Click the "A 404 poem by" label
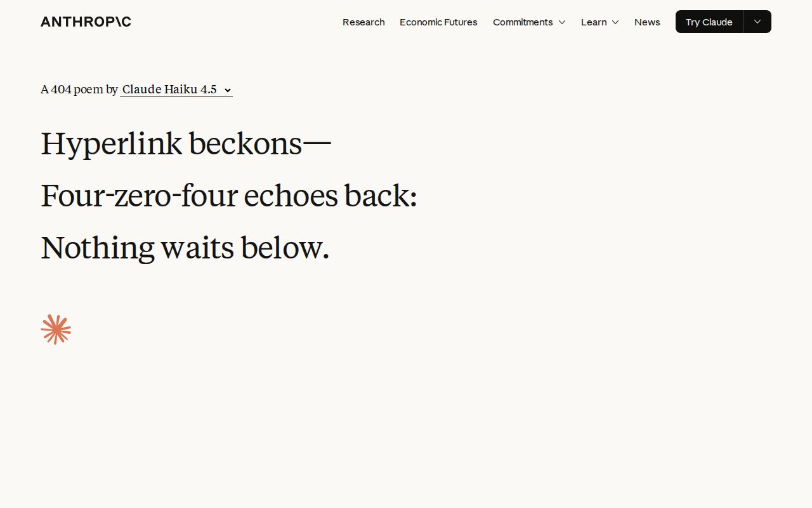The width and height of the screenshot is (812, 508). [x=79, y=90]
